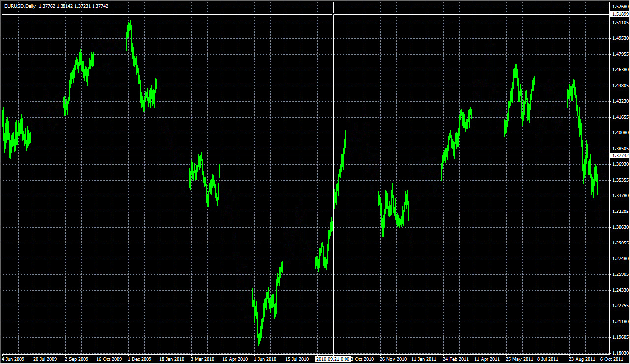Click the 23 Aug 2011 date label
630x364 pixels.
pyautogui.click(x=582, y=359)
